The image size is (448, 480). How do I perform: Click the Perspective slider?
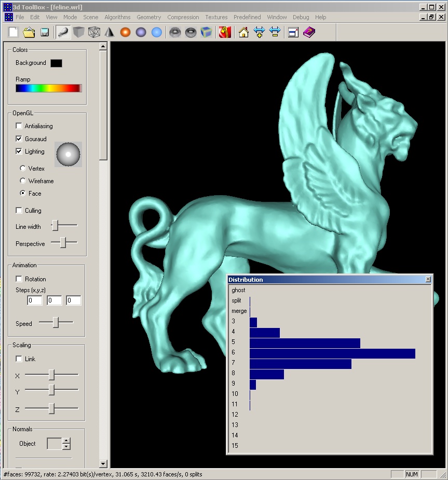pos(63,243)
